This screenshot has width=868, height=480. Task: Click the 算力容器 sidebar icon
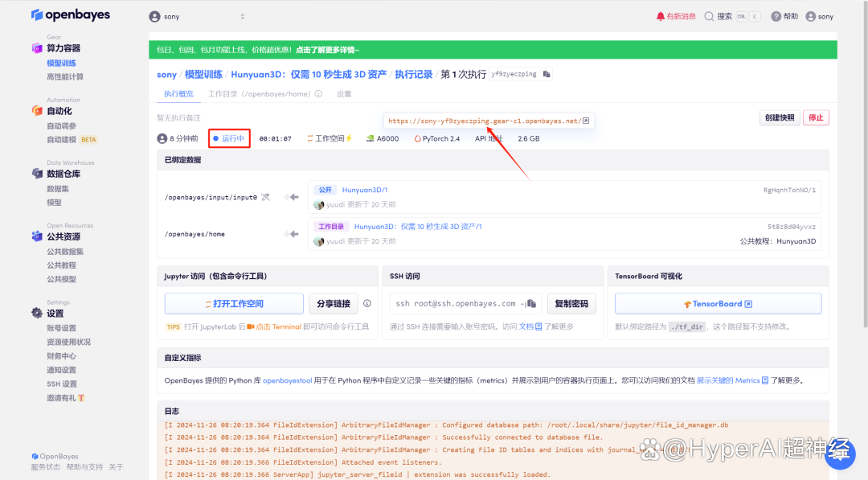[37, 48]
